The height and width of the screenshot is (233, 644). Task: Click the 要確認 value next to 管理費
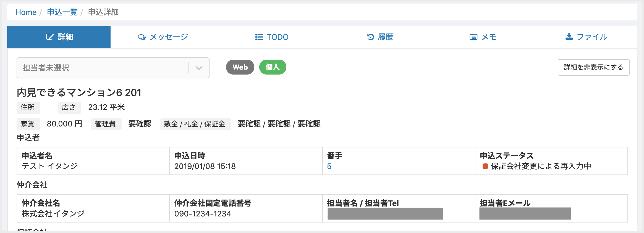pos(140,124)
